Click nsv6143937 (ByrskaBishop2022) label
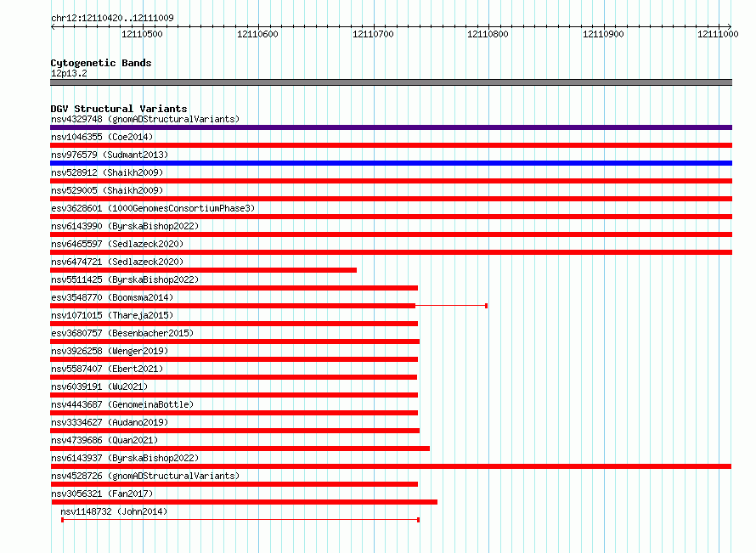756x553 pixels. pos(125,458)
